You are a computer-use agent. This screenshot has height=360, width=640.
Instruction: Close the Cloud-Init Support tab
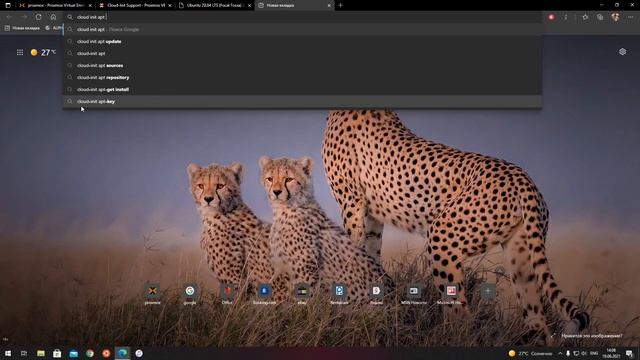pos(170,6)
